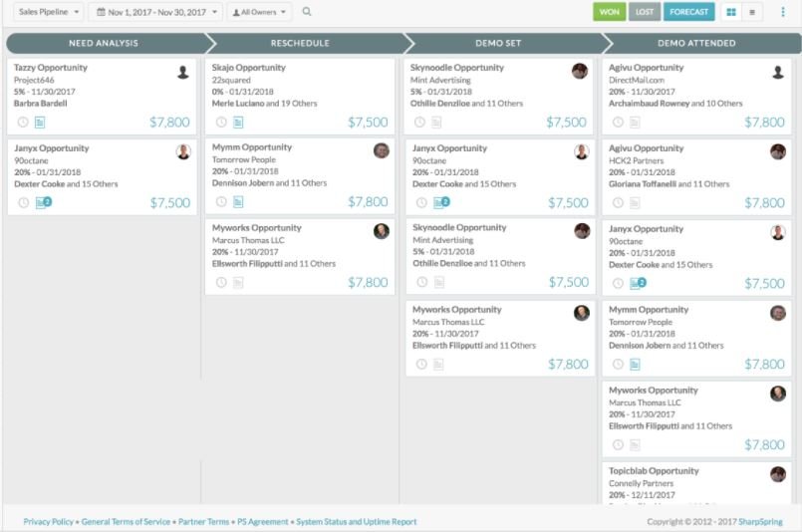
Task: Open General Terms of Service link
Action: [x=126, y=522]
